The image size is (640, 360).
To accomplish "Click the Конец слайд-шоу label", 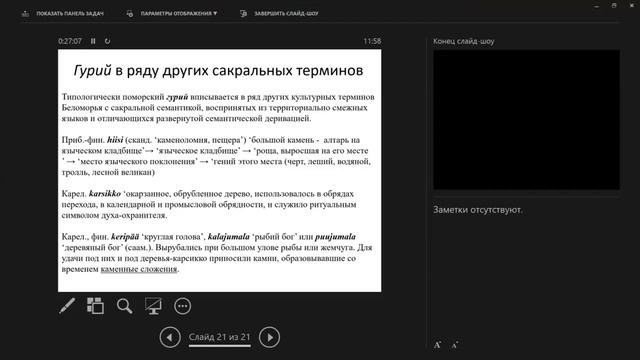I will (464, 41).
